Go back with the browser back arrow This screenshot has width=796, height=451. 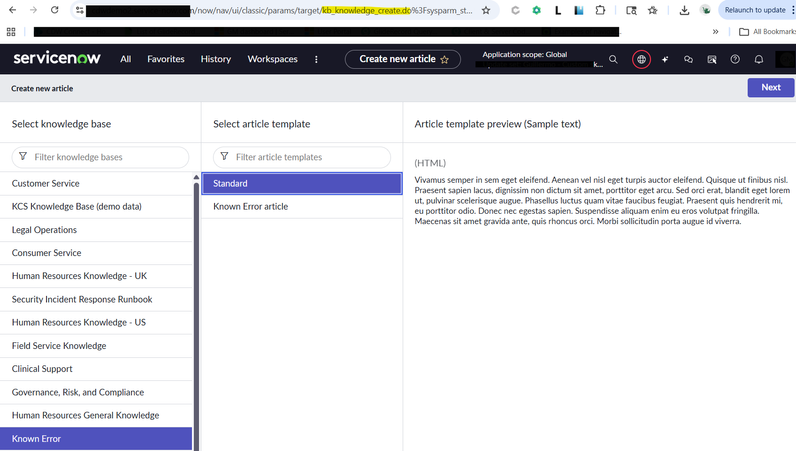[x=13, y=10]
